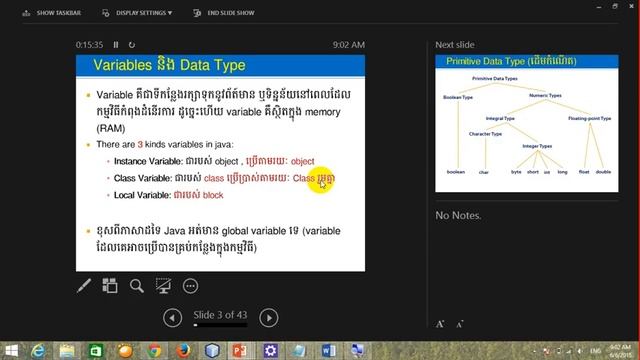Click the 'No Notes.' text area

(458, 216)
